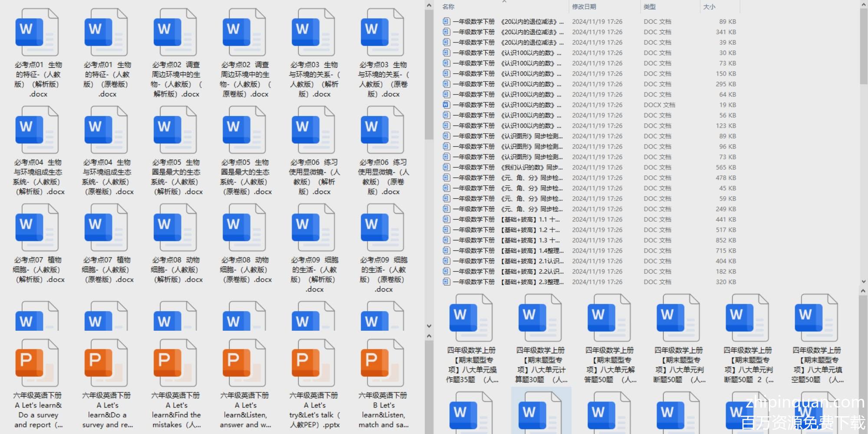Select the 《认识100以内的数》 DOCX 文档 row
This screenshot has height=434, width=868.
coord(589,105)
